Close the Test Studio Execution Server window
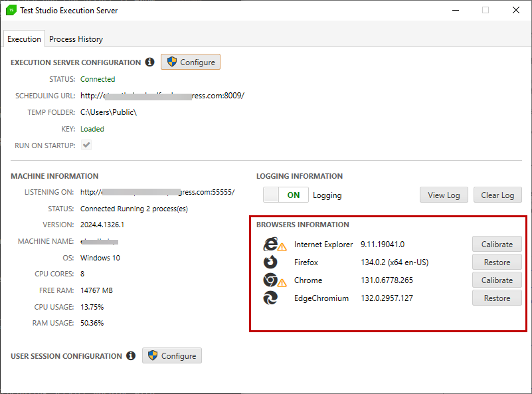Image resolution: width=532 pixels, height=394 pixels. [x=516, y=10]
